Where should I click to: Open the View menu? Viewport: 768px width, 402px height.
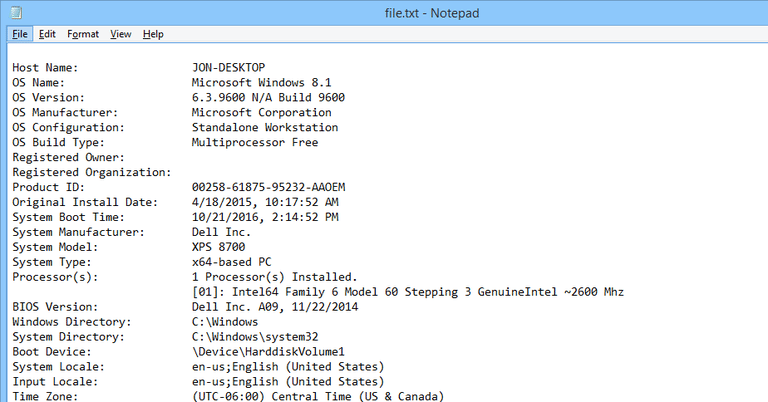pyautogui.click(x=120, y=34)
